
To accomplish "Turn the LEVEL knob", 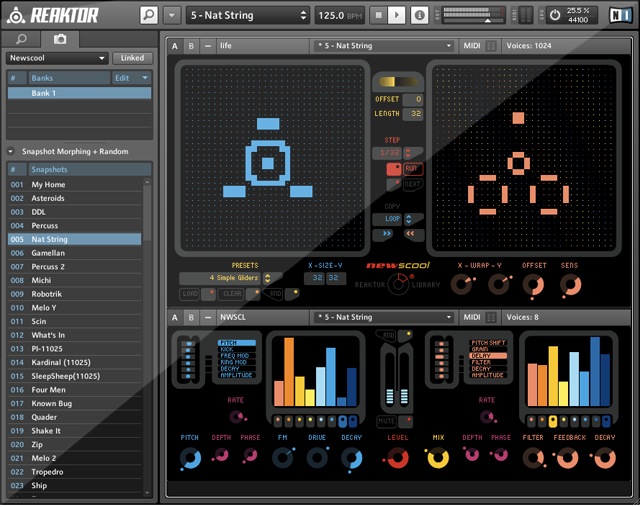I will pos(398,458).
